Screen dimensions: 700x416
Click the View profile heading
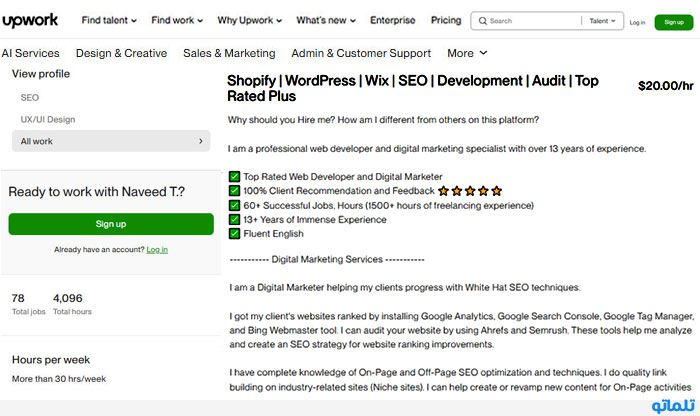(x=41, y=74)
